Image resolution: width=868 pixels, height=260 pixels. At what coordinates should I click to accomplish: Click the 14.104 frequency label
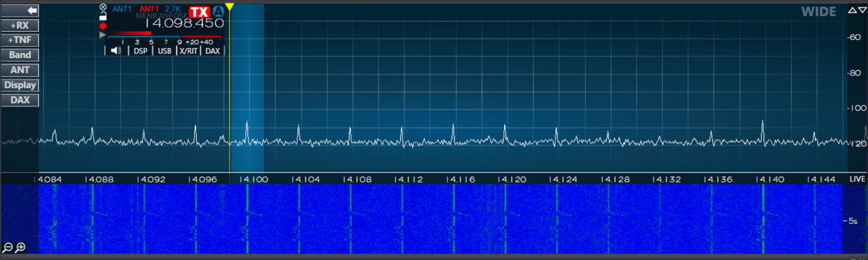pos(306,179)
